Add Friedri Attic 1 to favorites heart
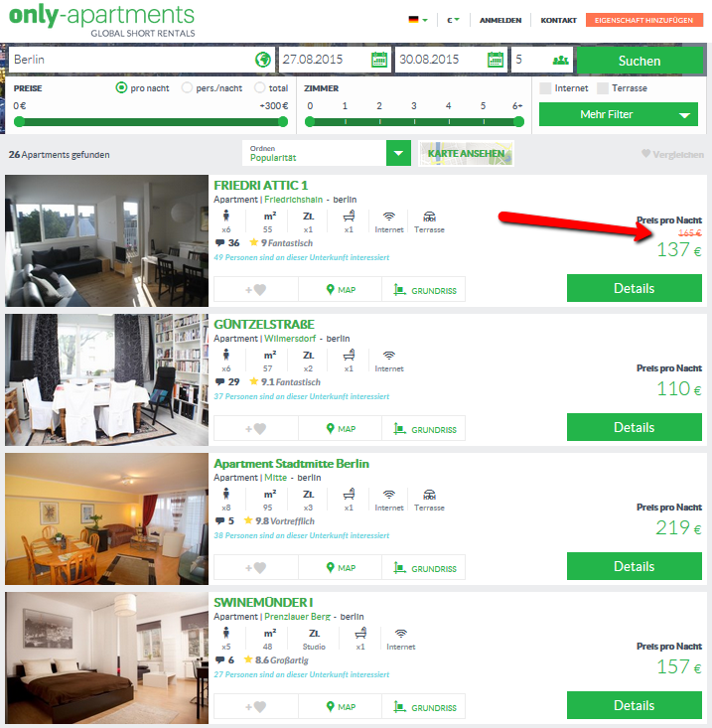 coord(256,290)
